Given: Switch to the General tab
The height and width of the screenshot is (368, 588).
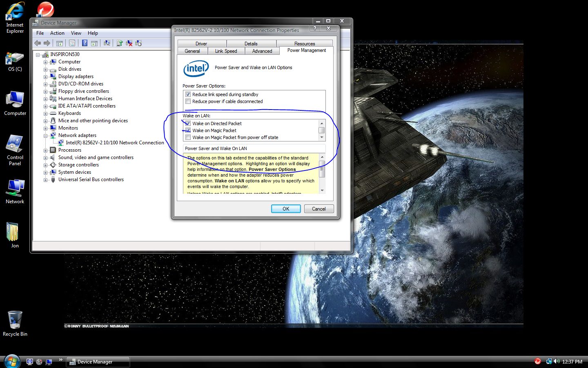Looking at the screenshot, I should 192,51.
